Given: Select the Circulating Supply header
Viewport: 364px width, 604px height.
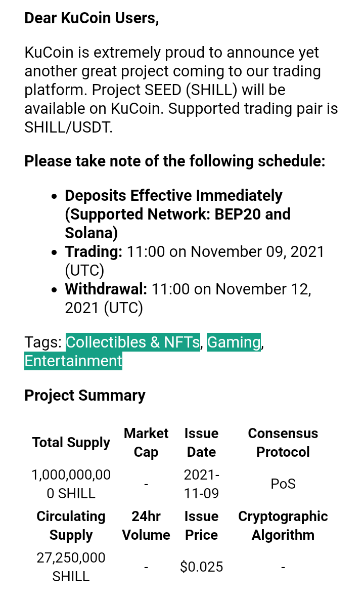Looking at the screenshot, I should pyautogui.click(x=71, y=526).
